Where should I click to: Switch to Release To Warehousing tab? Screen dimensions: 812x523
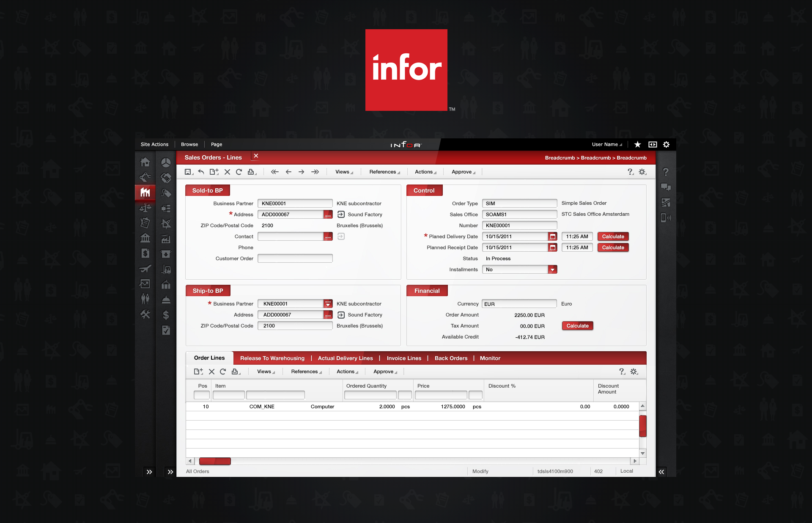[x=272, y=358]
